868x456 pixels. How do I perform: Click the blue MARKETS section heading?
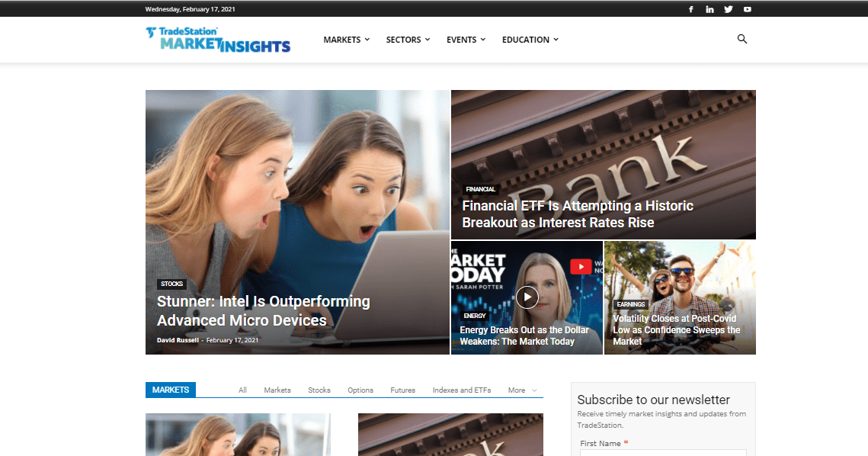click(171, 390)
